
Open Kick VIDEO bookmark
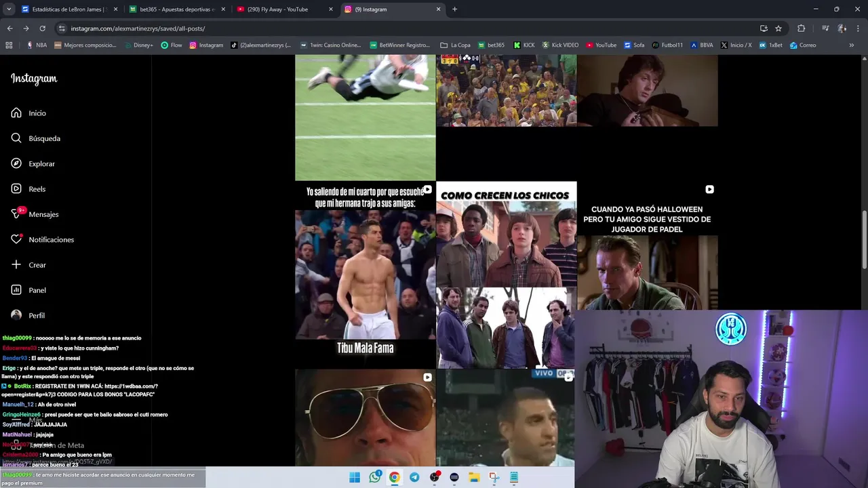(x=560, y=45)
